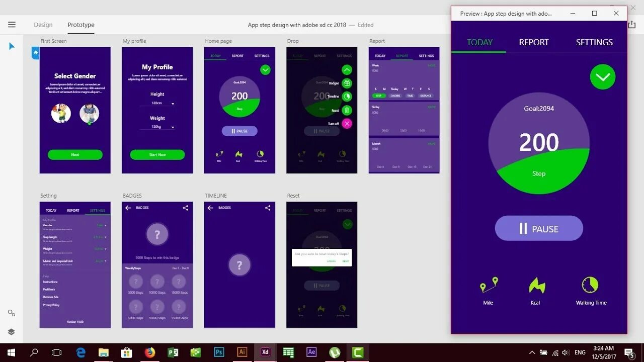Collapse the green up chevron on Drop artboard
Viewport: 644px width, 362px height.
coord(347,70)
